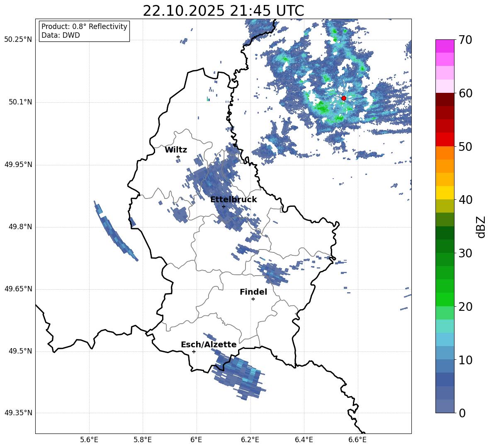This screenshot has width=491, height=448.
Task: Click the orange colorbar segment near 50
Action: pos(445,153)
